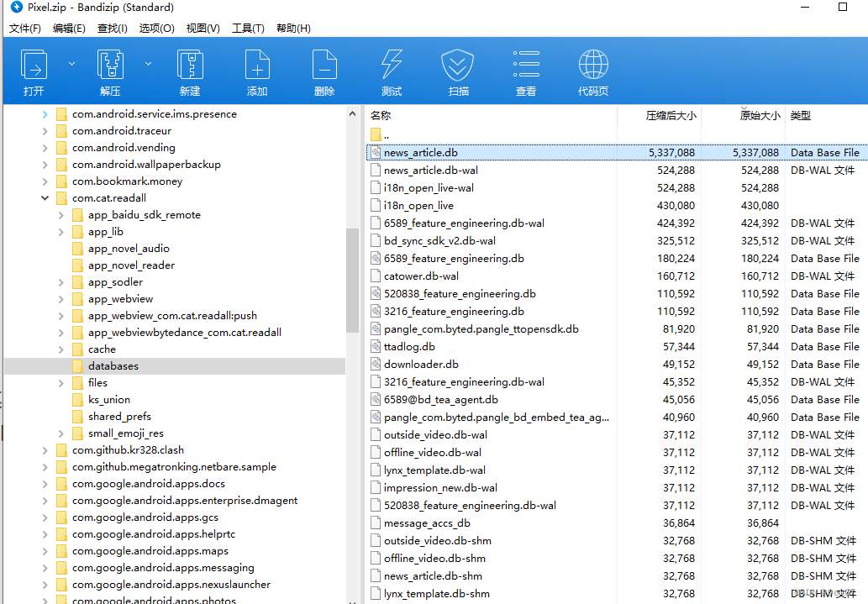Click the Delete (删除) toolbar icon

324,66
